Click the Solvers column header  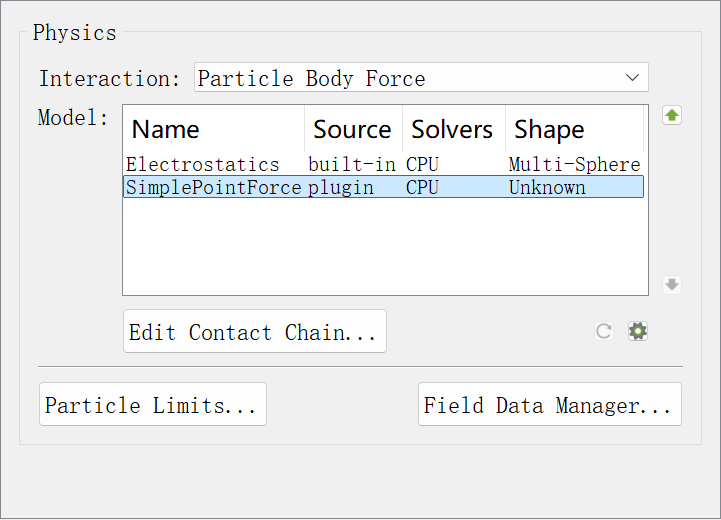452,130
